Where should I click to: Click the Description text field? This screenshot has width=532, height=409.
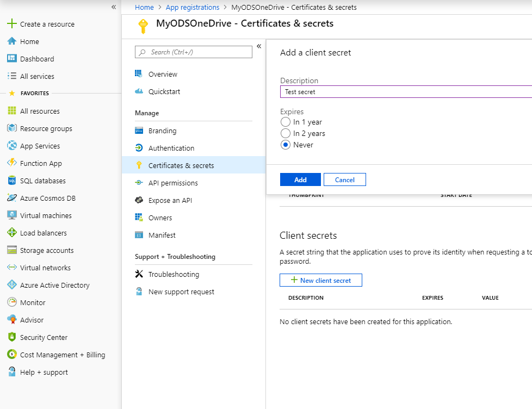406,92
